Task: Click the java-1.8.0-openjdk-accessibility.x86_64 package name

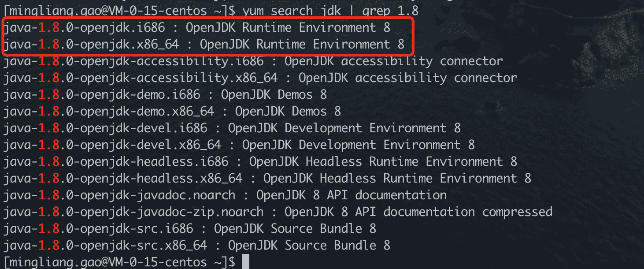Action: tap(141, 78)
